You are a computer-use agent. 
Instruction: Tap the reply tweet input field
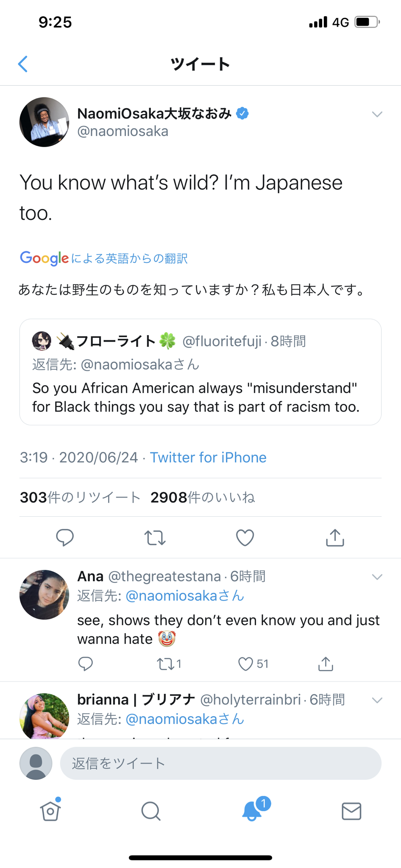tap(220, 763)
